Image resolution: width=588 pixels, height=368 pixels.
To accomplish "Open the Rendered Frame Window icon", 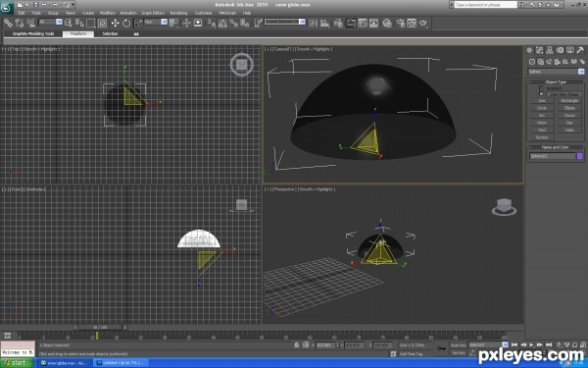I will [x=412, y=24].
